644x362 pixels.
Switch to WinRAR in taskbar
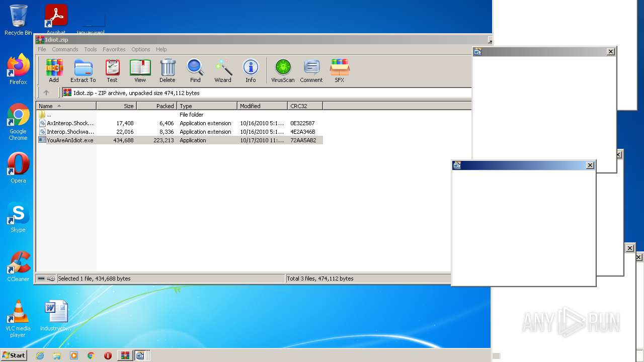point(125,355)
